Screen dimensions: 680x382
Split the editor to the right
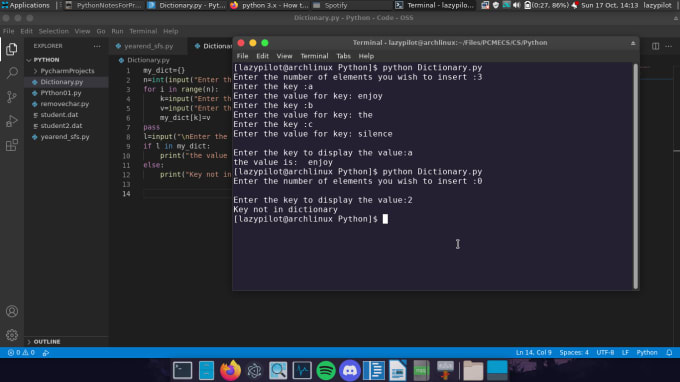(x=655, y=46)
